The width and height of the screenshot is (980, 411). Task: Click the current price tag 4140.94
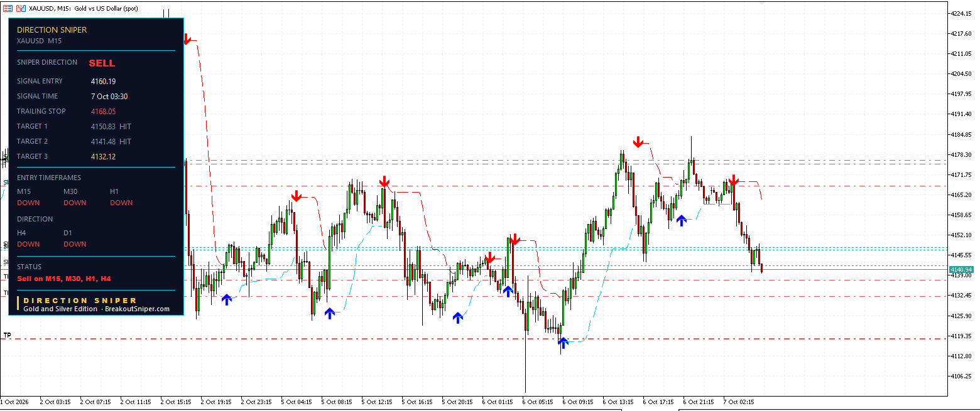pos(961,269)
